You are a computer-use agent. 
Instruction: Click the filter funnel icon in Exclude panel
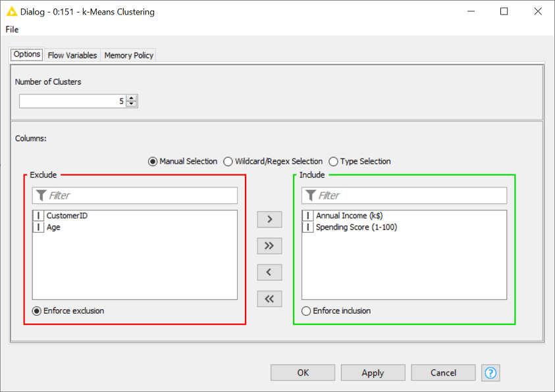[41, 195]
